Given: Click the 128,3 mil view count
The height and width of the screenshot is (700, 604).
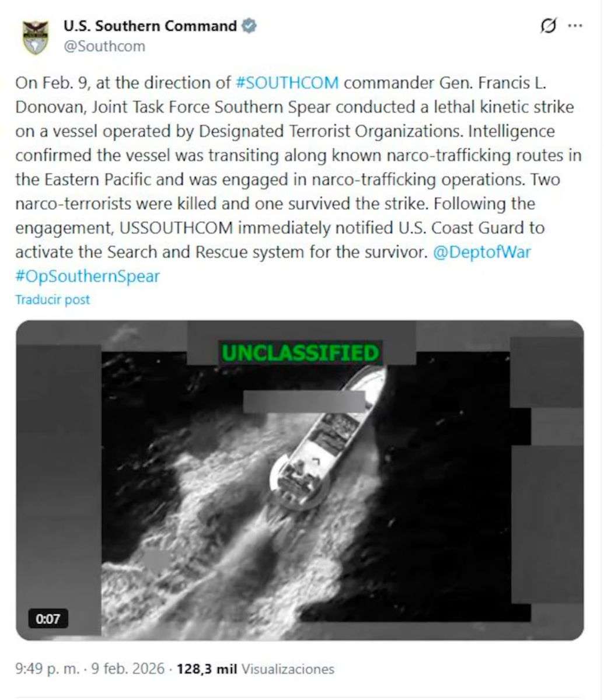Looking at the screenshot, I should pos(207,668).
